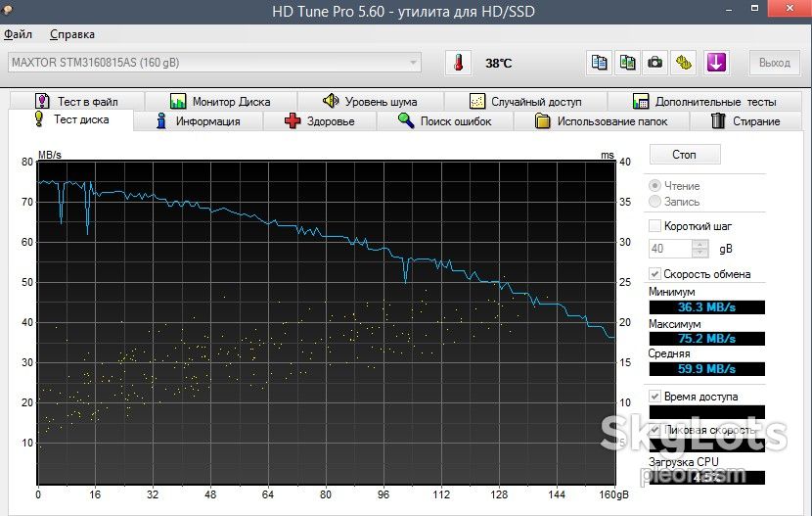
Task: Click the 75.2 MB/s maximum value
Action: click(x=707, y=339)
